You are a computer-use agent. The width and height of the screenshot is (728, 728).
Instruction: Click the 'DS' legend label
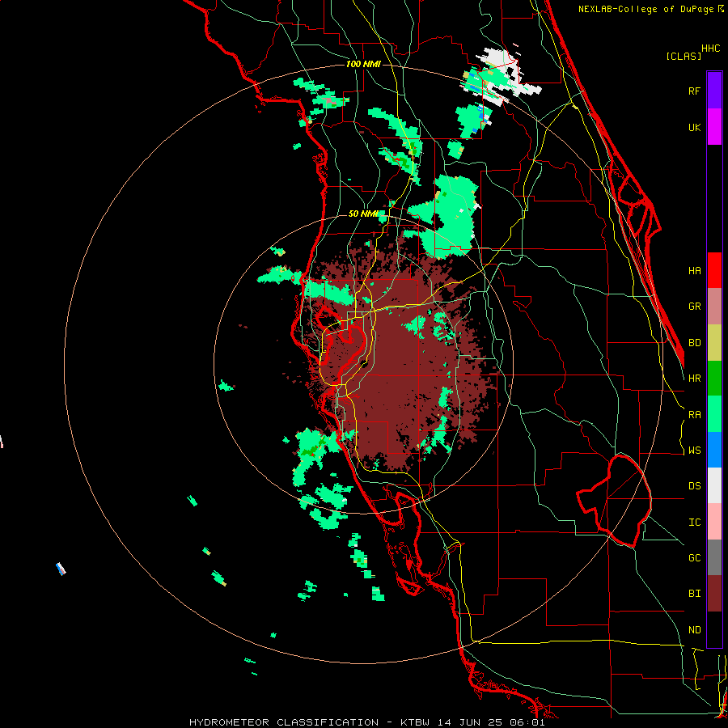click(x=694, y=486)
